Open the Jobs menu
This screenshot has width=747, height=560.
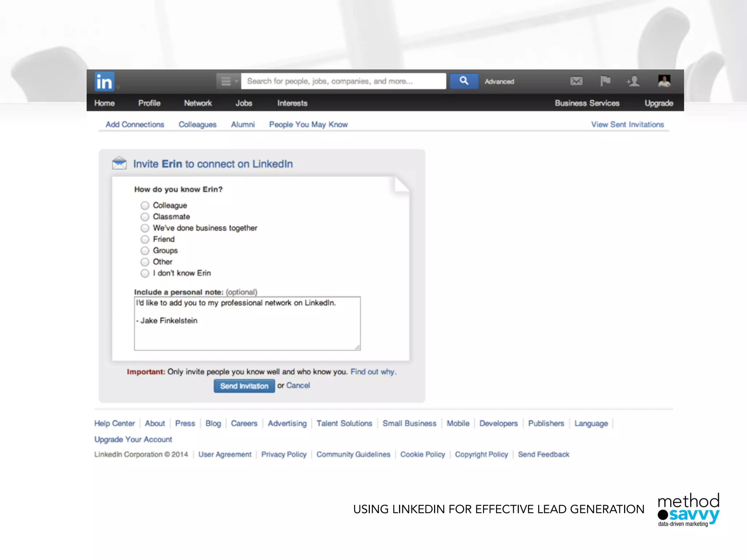244,103
